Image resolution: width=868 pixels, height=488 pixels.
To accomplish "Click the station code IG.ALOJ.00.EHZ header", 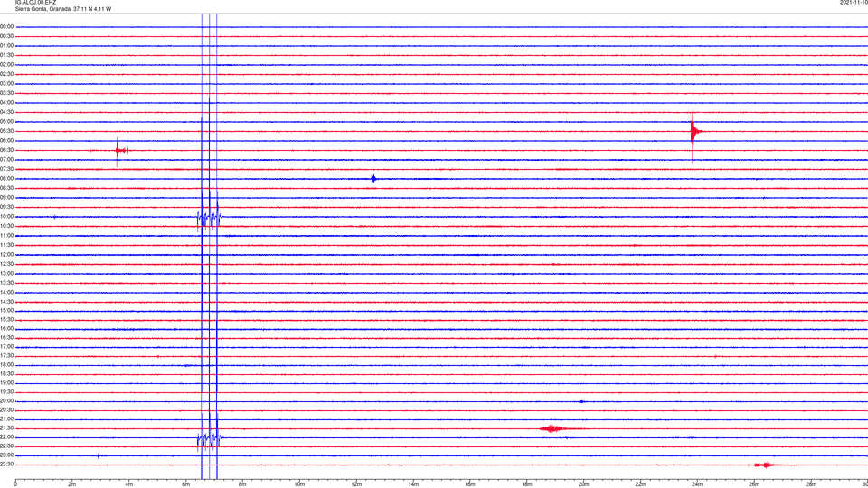I will (x=35, y=2).
